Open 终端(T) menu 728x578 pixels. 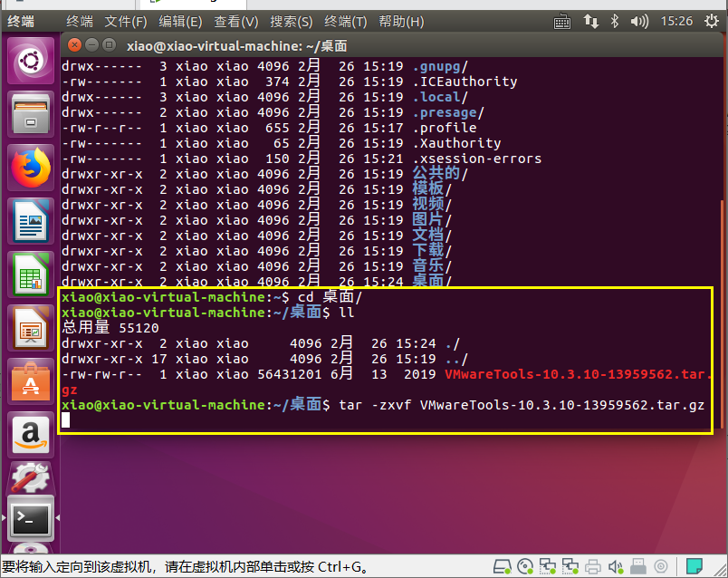click(x=345, y=22)
